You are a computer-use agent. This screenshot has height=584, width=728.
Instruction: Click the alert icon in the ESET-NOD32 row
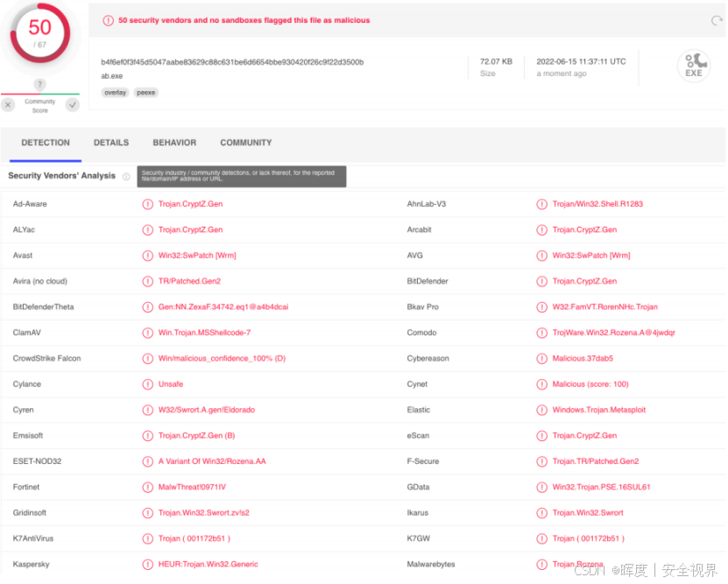[148, 461]
